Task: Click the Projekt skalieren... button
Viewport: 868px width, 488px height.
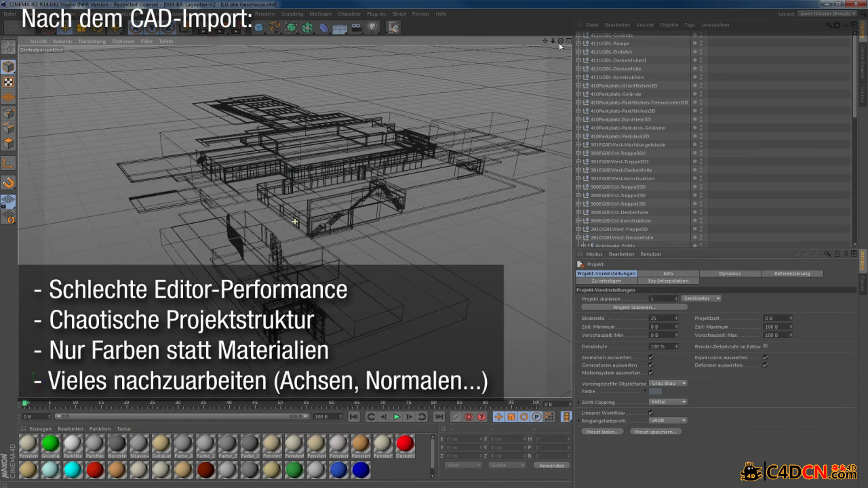Action: click(x=634, y=307)
